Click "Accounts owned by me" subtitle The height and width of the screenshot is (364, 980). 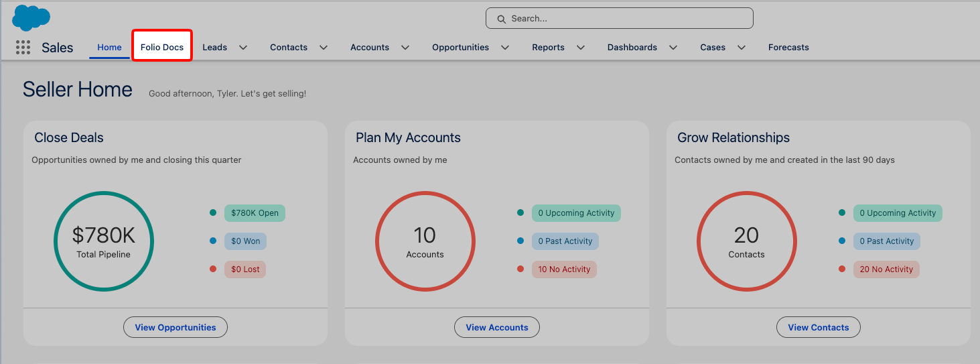pyautogui.click(x=400, y=160)
